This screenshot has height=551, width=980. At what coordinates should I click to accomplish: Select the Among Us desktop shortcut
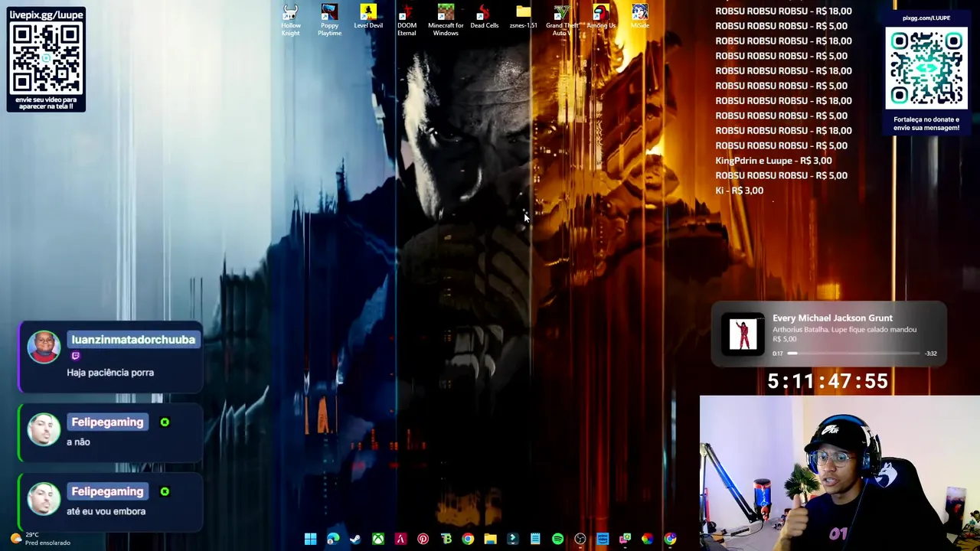[601, 17]
